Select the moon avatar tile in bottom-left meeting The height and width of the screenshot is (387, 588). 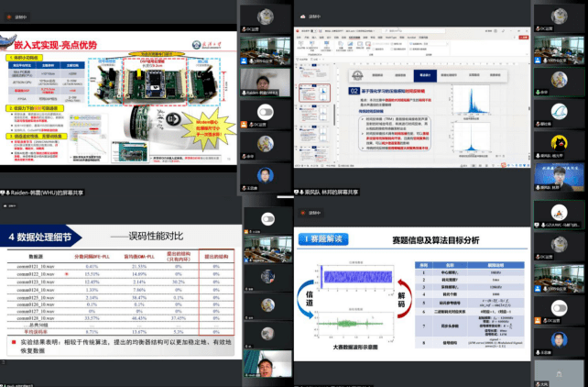267,334
